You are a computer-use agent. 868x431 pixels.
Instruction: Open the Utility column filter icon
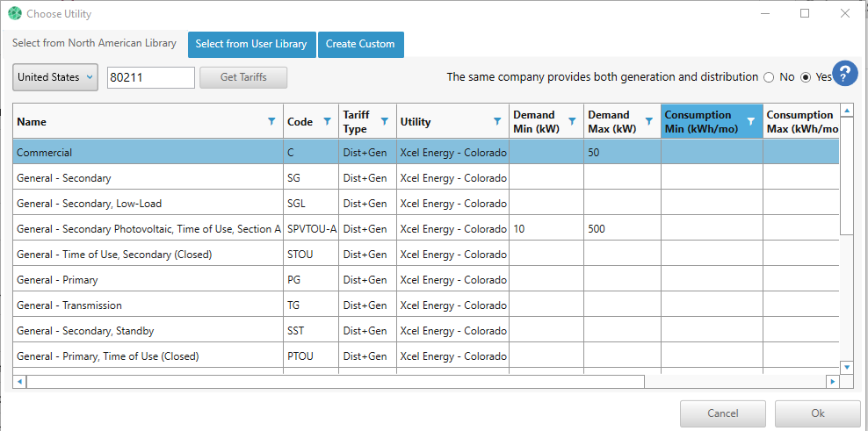[497, 122]
